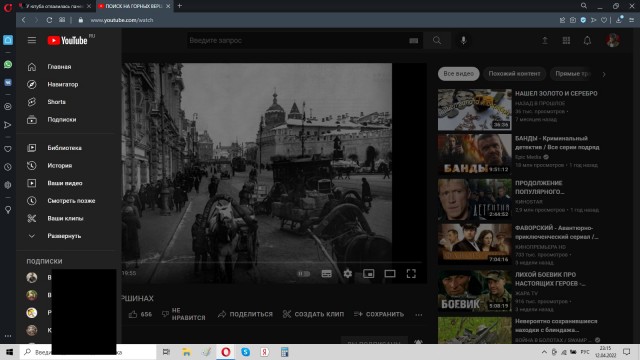Reload the page with refresh icon
This screenshot has width=640, height=360.
[49, 20]
